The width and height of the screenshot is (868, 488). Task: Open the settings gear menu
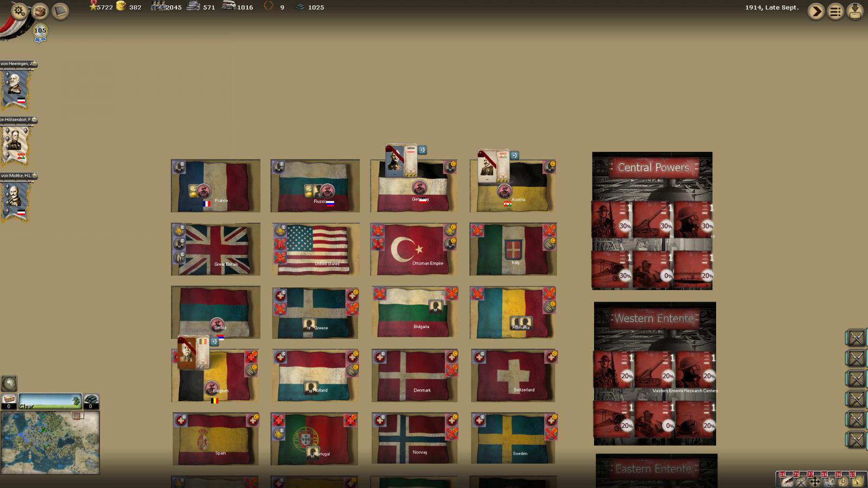pos(19,10)
